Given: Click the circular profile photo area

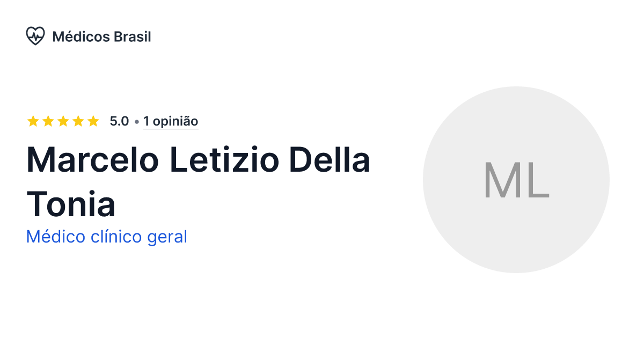Looking at the screenshot, I should (516, 180).
